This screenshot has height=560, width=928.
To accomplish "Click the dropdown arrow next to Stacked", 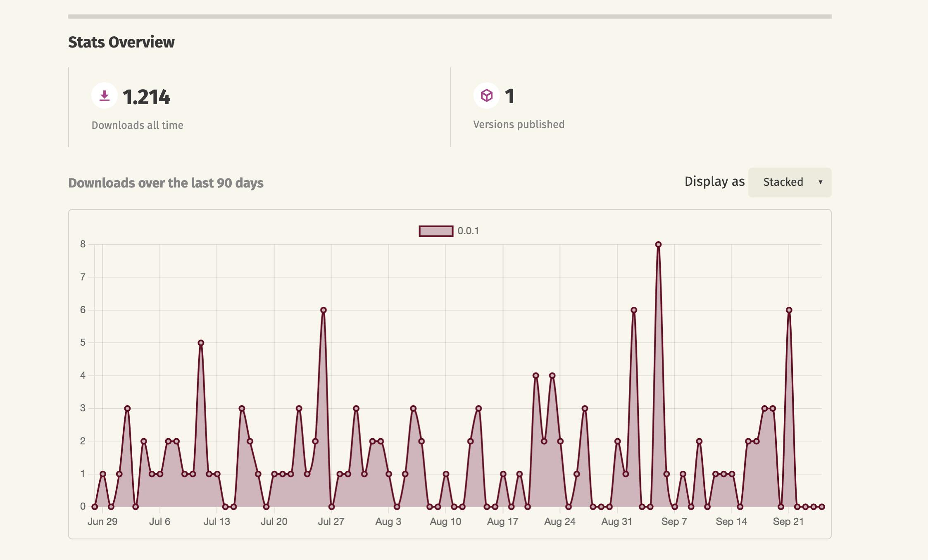I will coord(820,182).
